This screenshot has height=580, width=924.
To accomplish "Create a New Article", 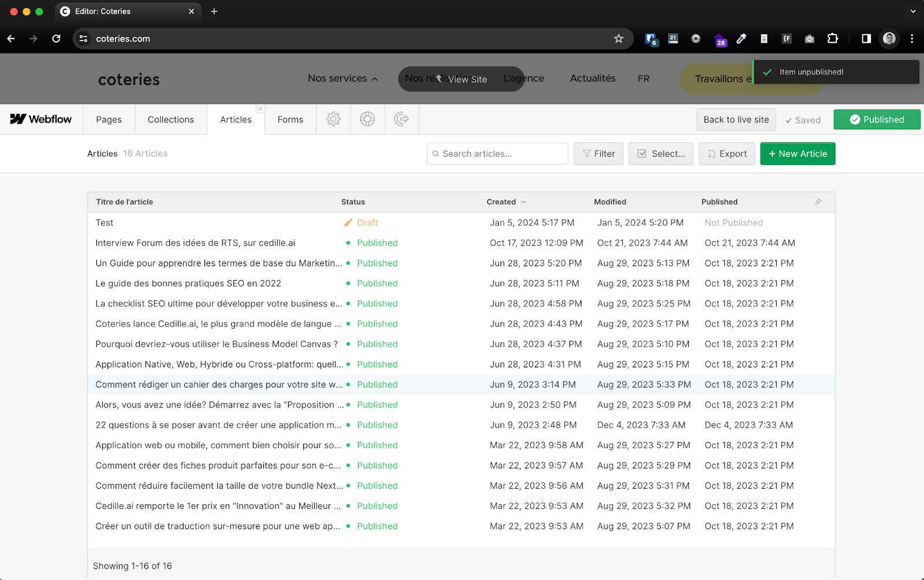I will click(x=798, y=154).
